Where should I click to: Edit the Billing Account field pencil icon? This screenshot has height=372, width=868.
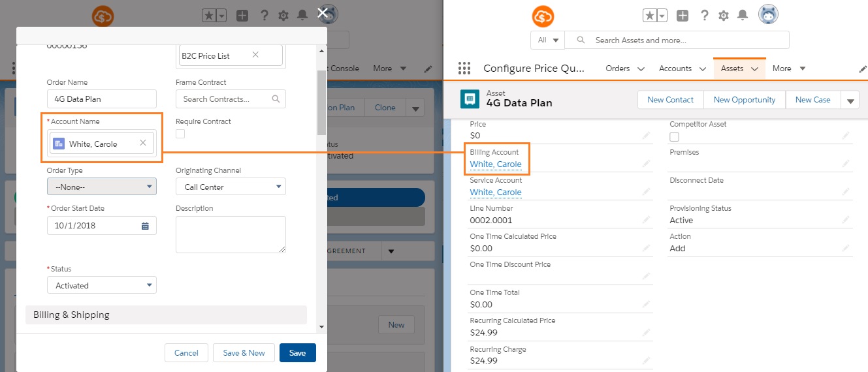click(x=646, y=163)
